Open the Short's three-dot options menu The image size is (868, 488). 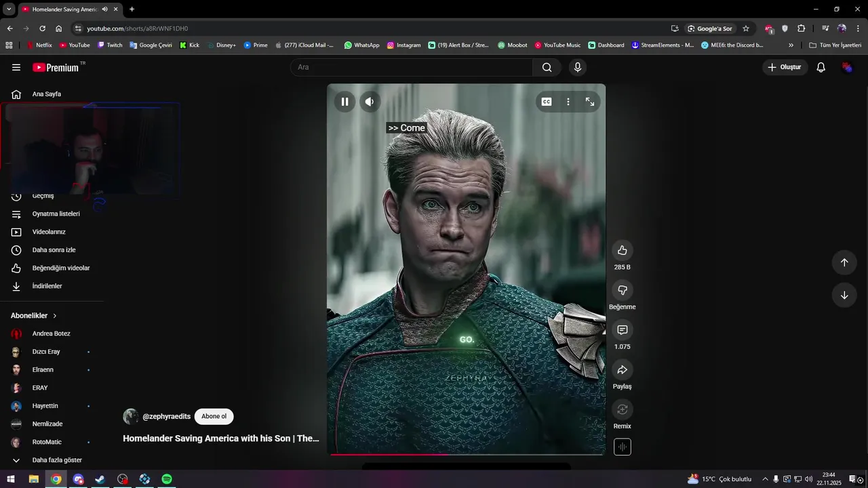pos(568,102)
